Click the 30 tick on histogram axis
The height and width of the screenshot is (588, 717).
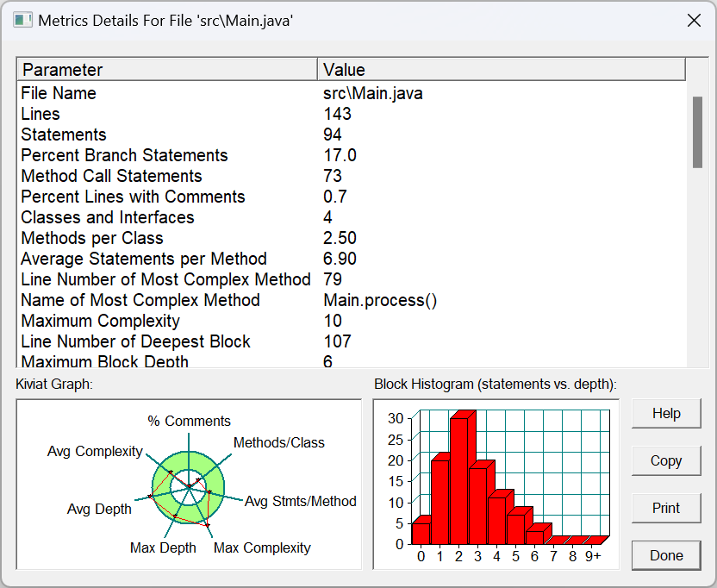(x=396, y=418)
